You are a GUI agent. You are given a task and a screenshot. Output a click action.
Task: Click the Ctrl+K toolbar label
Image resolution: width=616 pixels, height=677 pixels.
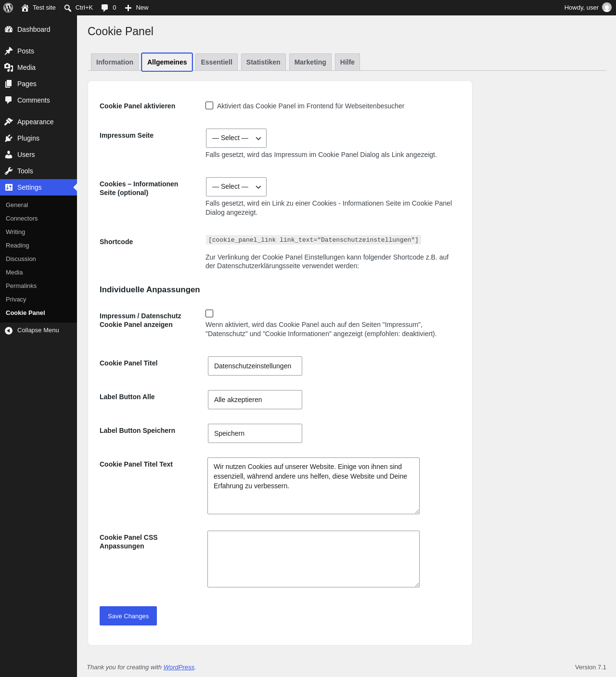click(84, 8)
